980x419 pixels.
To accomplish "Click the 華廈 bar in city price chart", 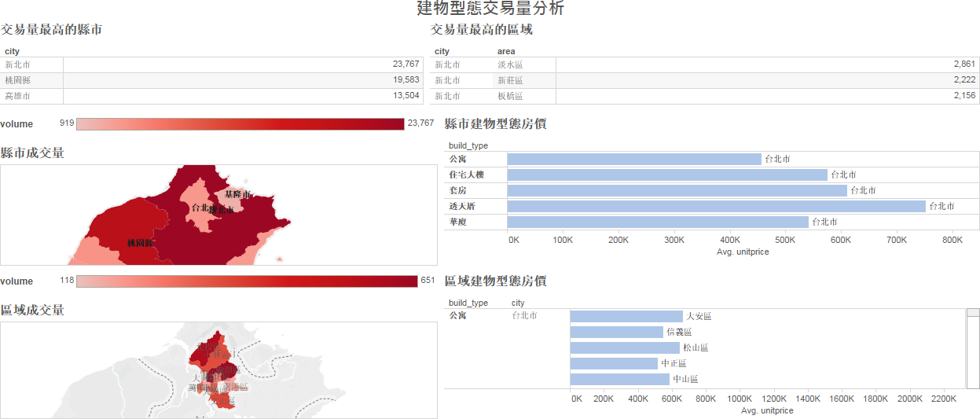I will coord(658,222).
